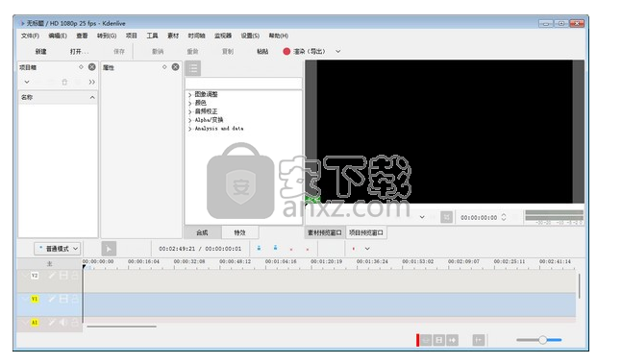Open the 项目 menu
Viewport: 622px width, 364px height.
coord(132,36)
